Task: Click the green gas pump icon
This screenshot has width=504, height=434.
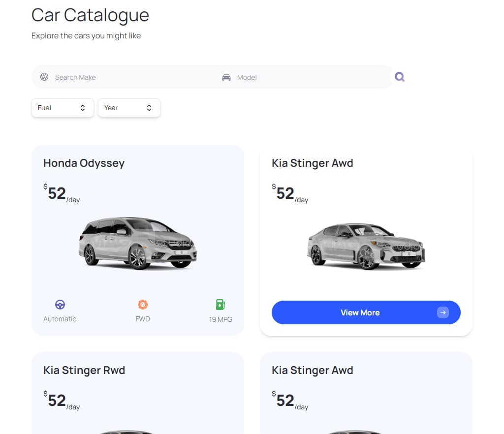Action: coord(220,304)
